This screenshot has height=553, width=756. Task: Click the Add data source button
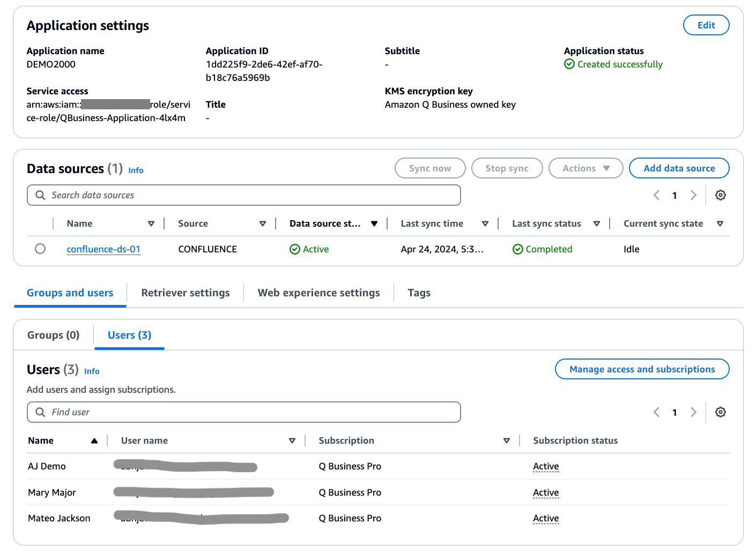pyautogui.click(x=679, y=168)
